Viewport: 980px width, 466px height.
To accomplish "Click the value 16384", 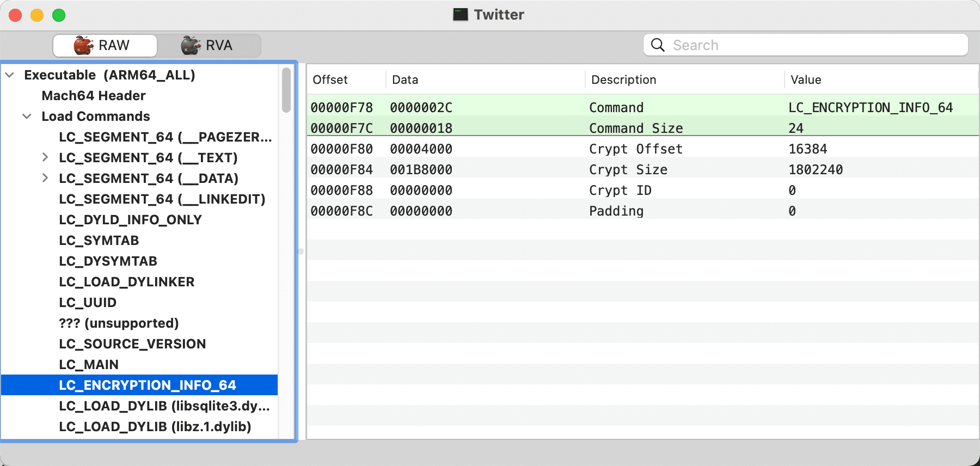I will [808, 149].
